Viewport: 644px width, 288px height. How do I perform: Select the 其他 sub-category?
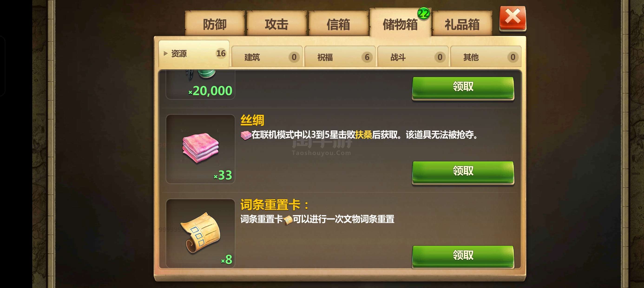(x=486, y=57)
